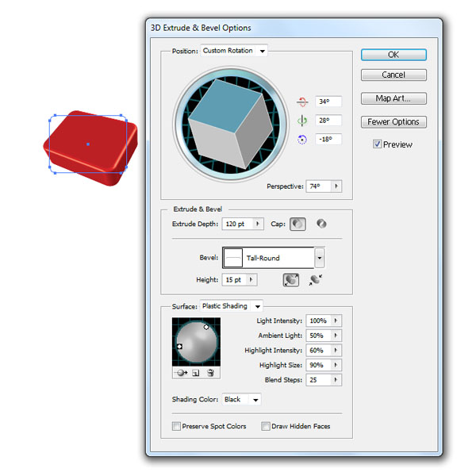Screen dimensions: 476x476
Task: Click the blue top face of rotation cube
Action: [x=225, y=106]
